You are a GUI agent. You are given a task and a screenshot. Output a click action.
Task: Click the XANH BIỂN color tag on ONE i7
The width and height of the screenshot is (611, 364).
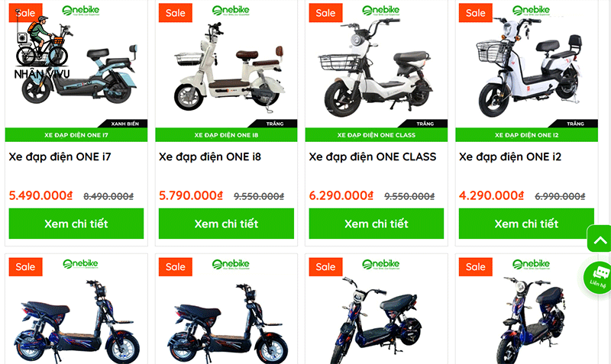[x=124, y=124]
